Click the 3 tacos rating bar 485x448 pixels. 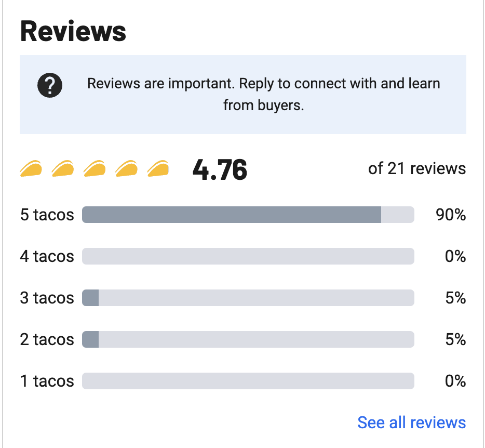(x=248, y=298)
